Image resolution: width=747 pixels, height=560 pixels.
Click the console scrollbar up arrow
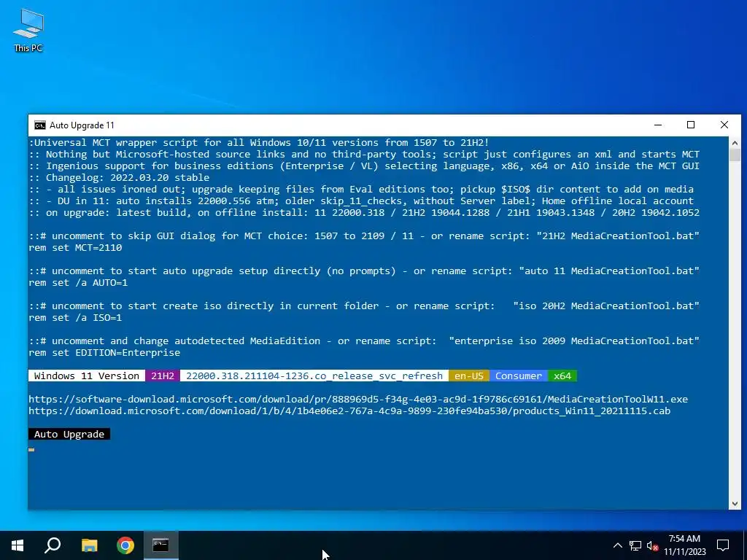coord(735,142)
